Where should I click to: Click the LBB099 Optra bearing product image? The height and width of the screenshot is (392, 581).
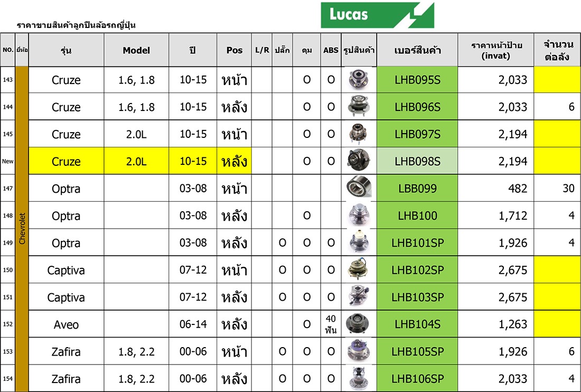(x=359, y=188)
